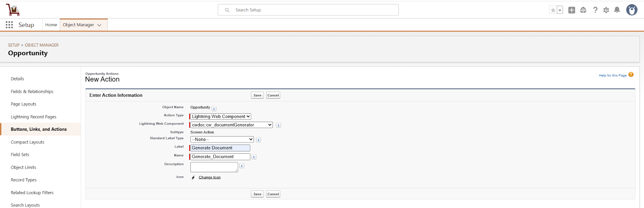Switch to the Home tab
The height and width of the screenshot is (208, 644).
51,25
